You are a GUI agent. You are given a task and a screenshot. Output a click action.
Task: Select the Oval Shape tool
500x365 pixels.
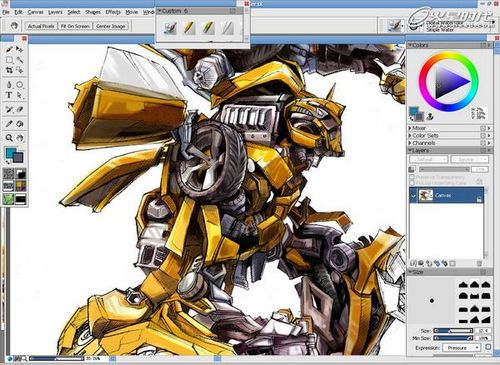tap(20, 85)
